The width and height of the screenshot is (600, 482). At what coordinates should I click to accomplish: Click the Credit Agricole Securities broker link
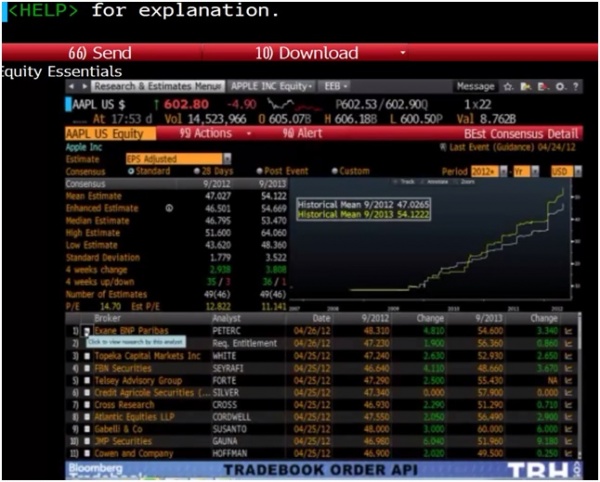click(x=152, y=393)
